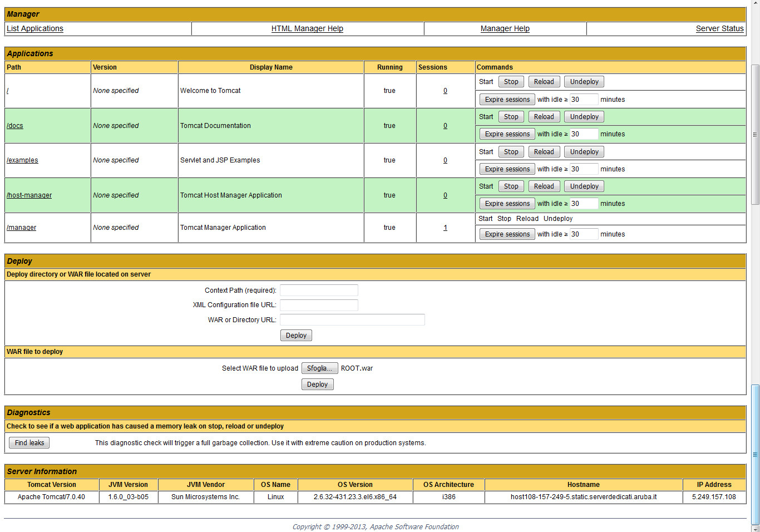Click the WAR or Directory URL field
This screenshot has height=532, width=760.
tap(352, 320)
